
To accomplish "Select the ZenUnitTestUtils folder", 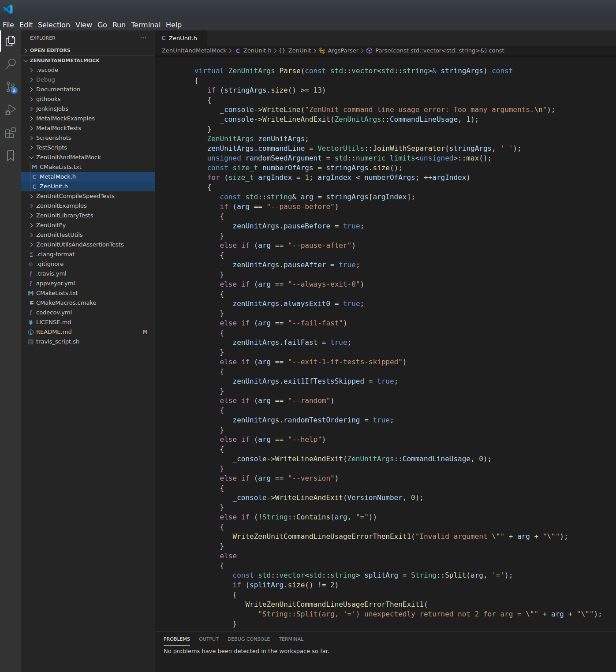I will (x=88, y=235).
